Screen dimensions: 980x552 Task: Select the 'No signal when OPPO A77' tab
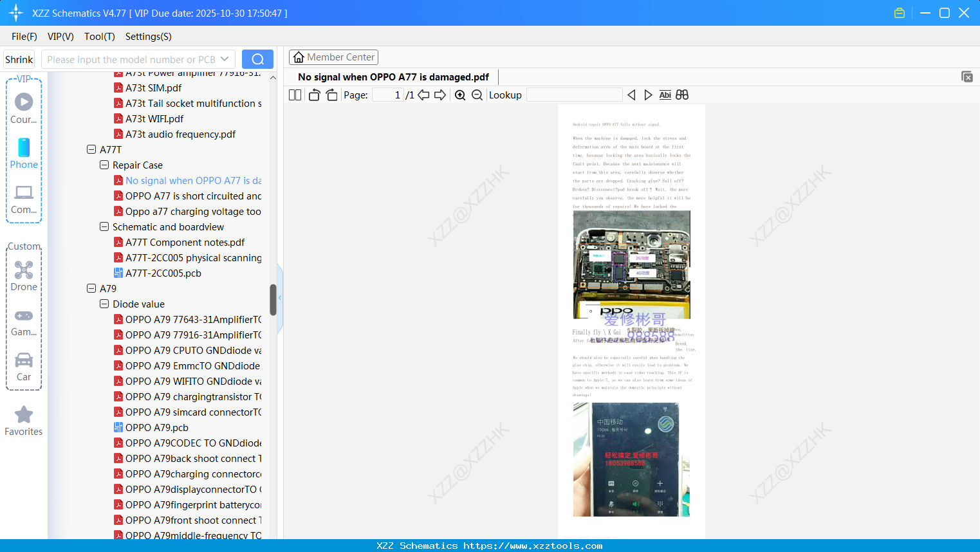(393, 77)
